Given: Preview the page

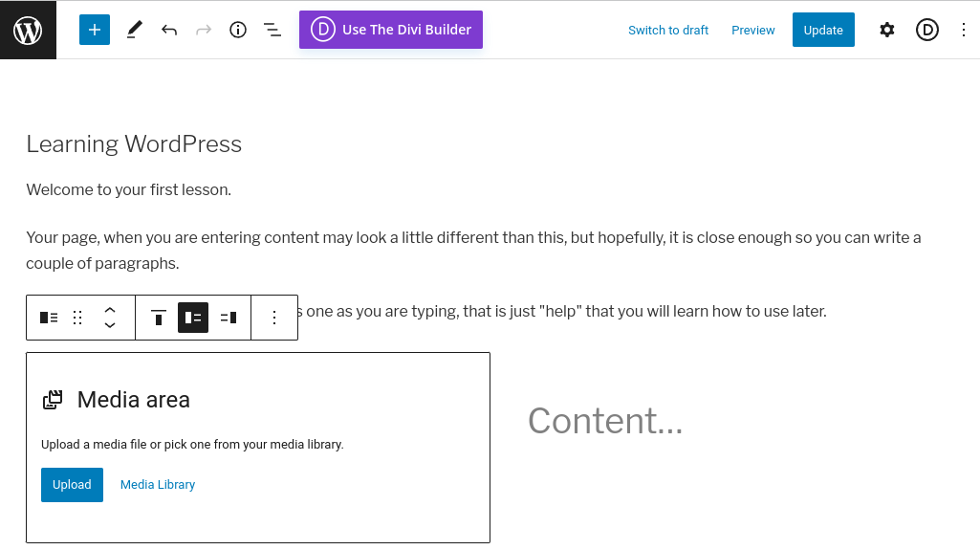Looking at the screenshot, I should pyautogui.click(x=753, y=30).
